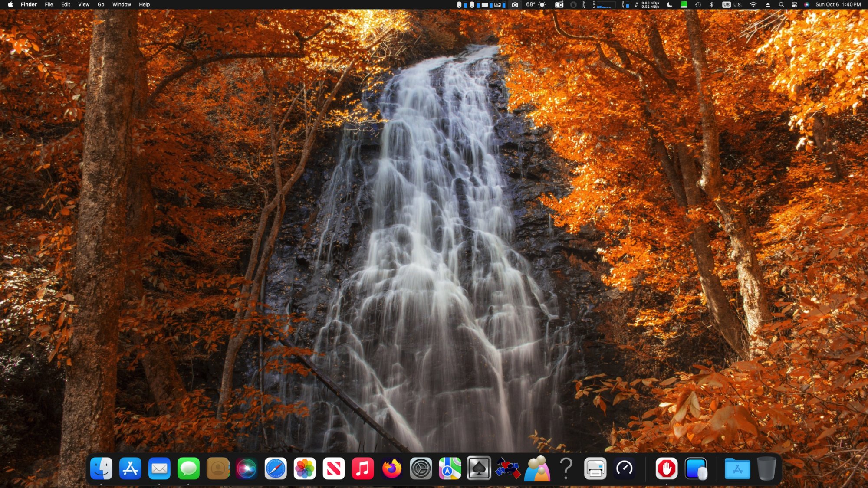
Task: Open the Music app in the Dock
Action: (363, 468)
